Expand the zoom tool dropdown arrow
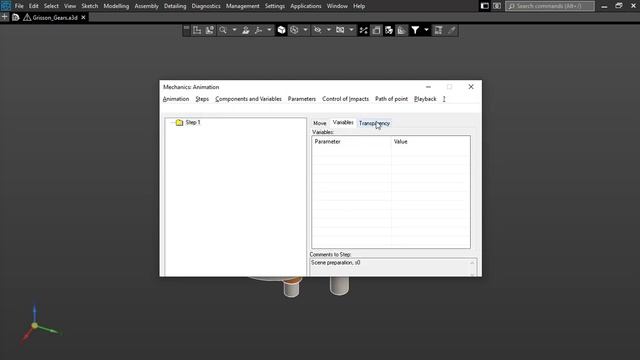This screenshot has width=640, height=360. [234, 30]
